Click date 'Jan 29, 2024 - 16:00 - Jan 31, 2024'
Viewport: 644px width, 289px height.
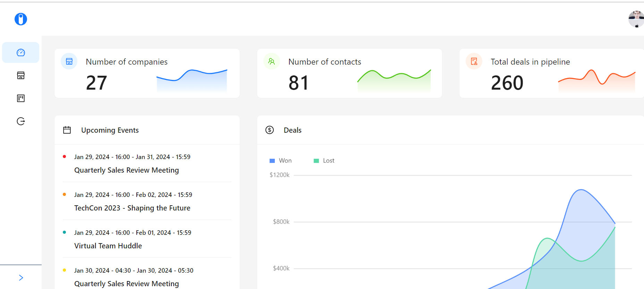click(x=132, y=157)
